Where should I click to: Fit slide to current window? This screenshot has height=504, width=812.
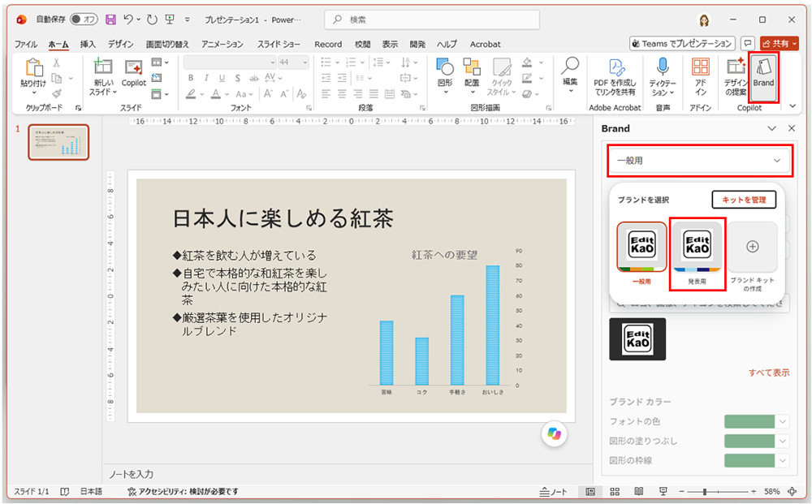(792, 491)
